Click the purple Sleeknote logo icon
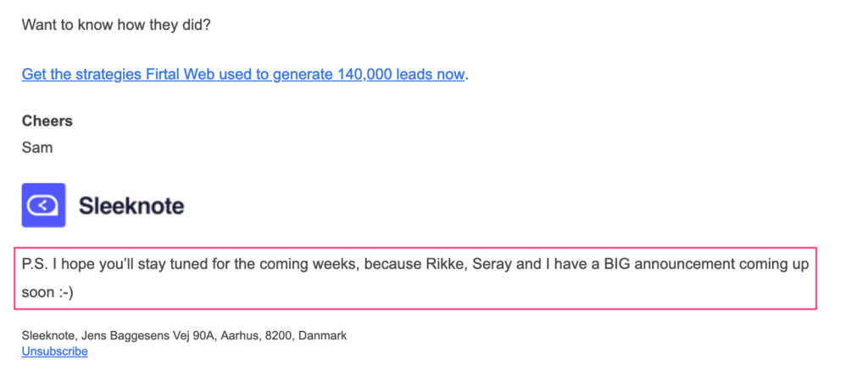868x370 pixels. [x=44, y=205]
